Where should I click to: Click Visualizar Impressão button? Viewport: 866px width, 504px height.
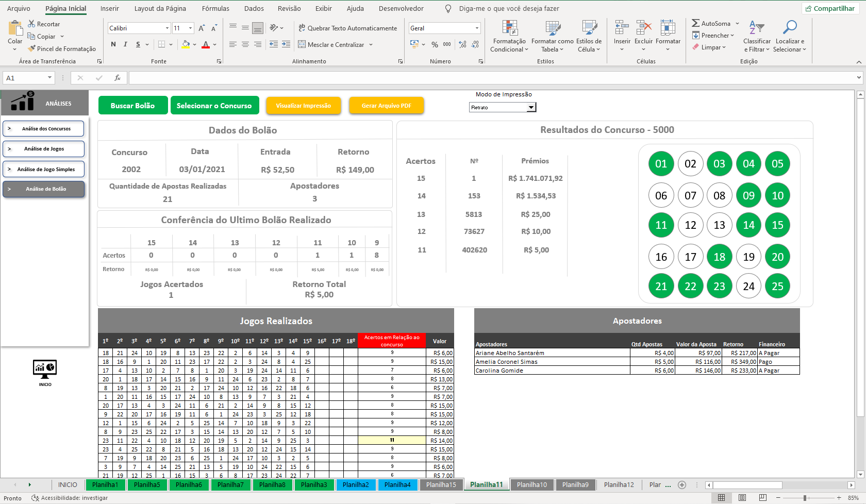[304, 105]
